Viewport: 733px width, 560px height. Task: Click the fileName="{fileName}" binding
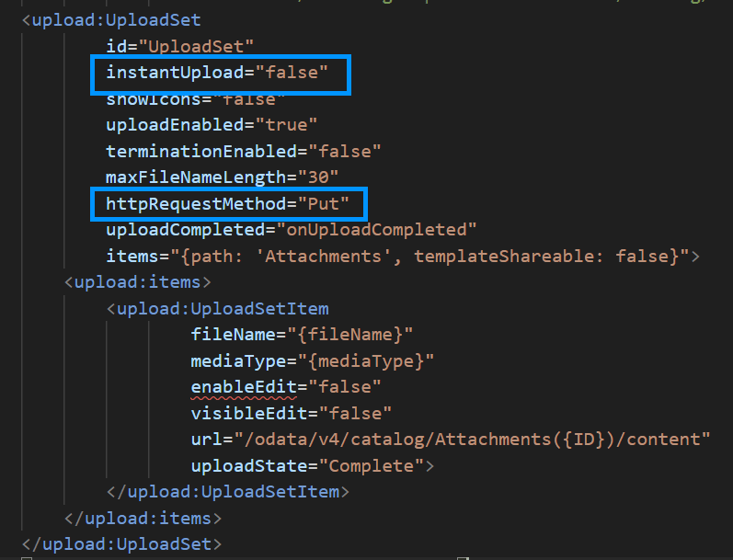click(x=302, y=335)
